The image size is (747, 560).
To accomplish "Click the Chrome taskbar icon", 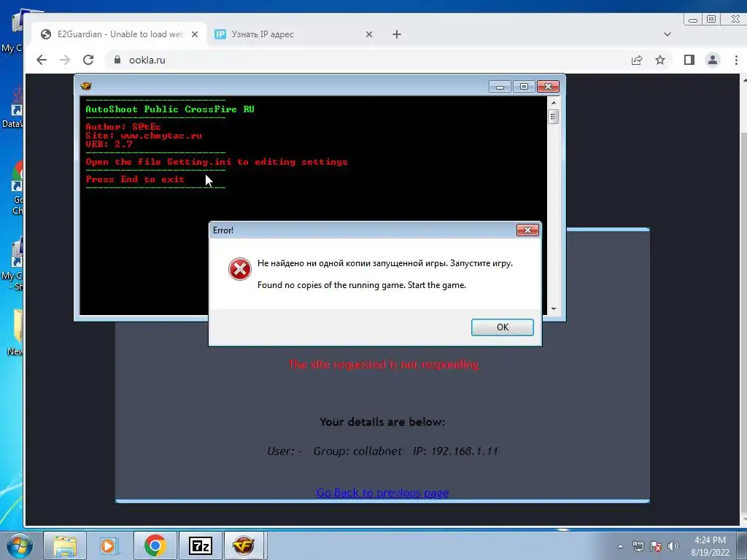I will [155, 545].
